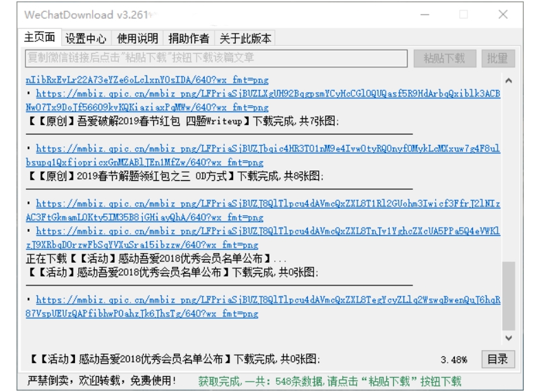
Task: Open link ending nIibRxEvLr22A73eYZe6oLclxnY0sIDA/640
Action: (147, 80)
